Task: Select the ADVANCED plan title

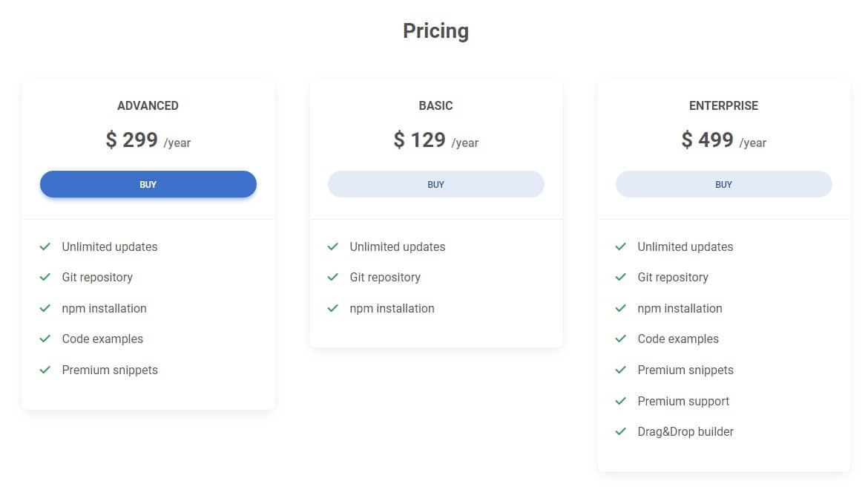Action: pos(148,105)
